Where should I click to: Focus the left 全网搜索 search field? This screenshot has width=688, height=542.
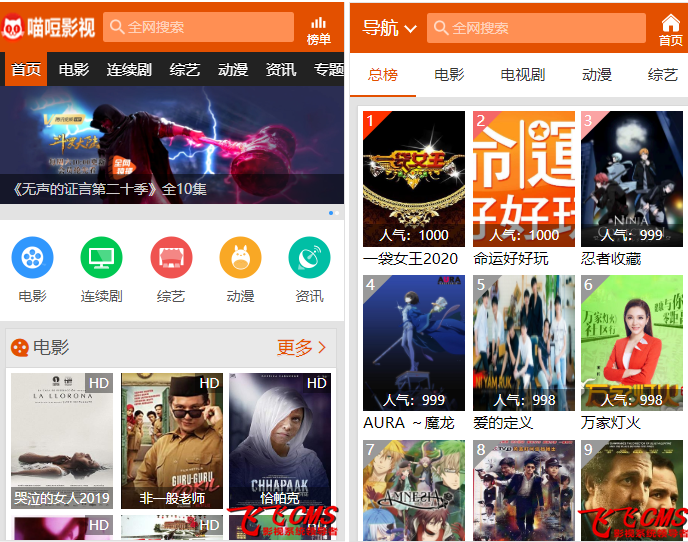[198, 27]
